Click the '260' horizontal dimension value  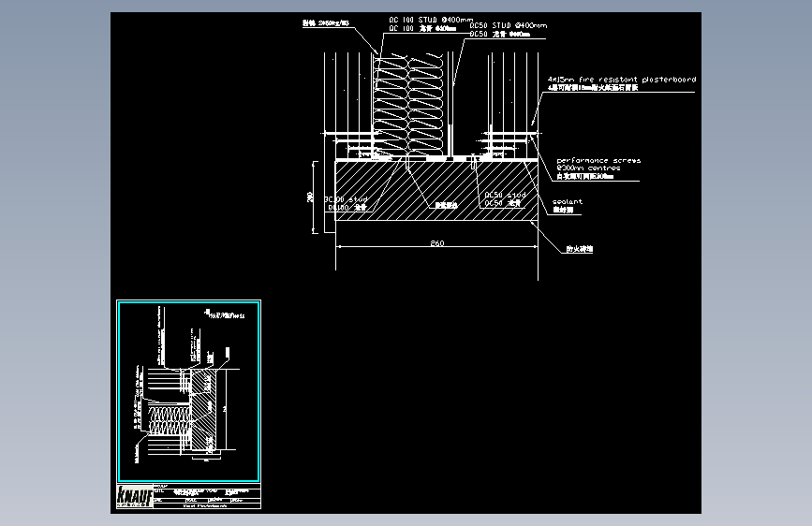pos(437,242)
